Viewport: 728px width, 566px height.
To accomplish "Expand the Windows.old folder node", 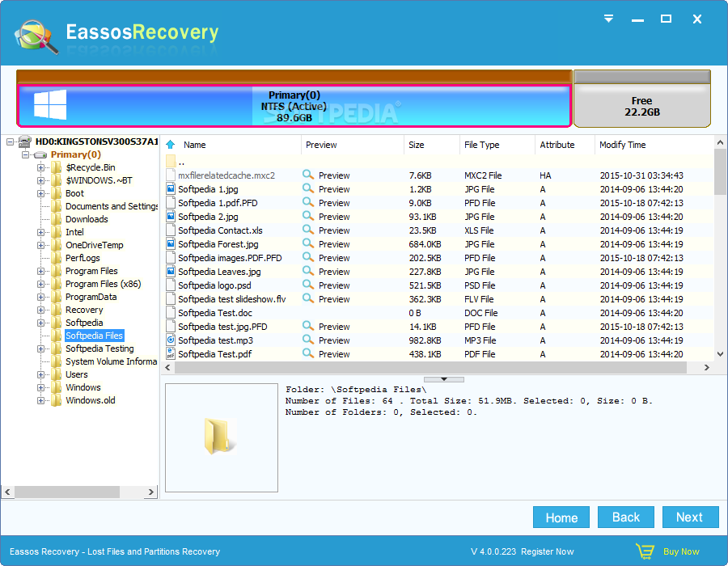I will pyautogui.click(x=41, y=400).
